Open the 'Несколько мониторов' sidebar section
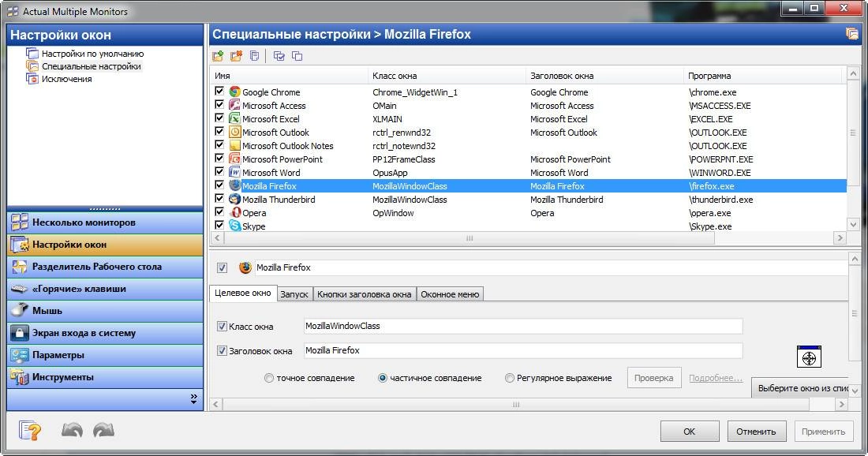 coord(105,222)
